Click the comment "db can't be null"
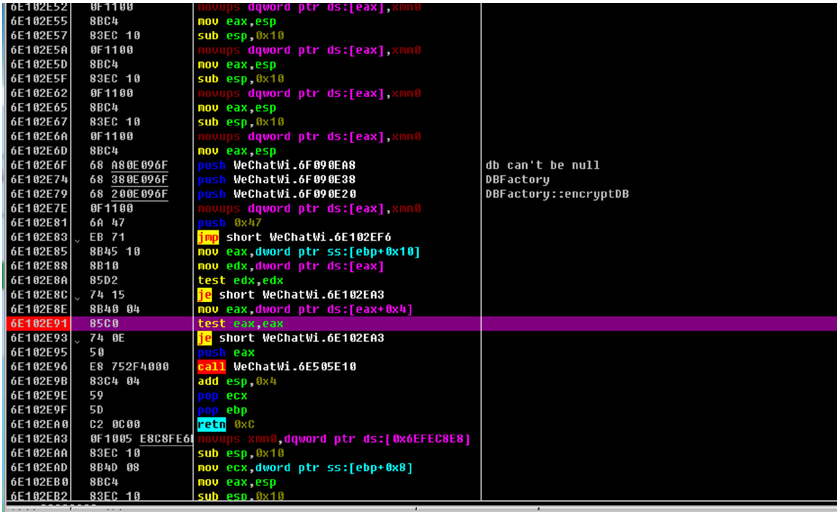The height and width of the screenshot is (512, 837). point(542,165)
